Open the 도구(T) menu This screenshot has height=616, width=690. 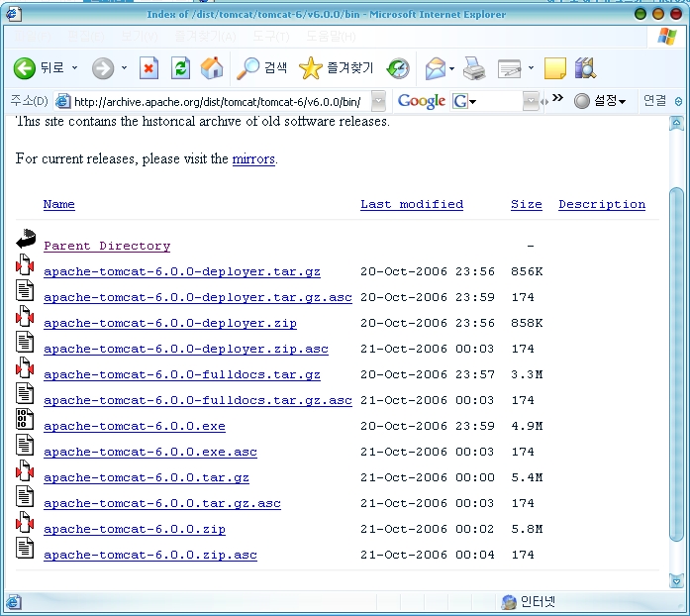pos(271,36)
